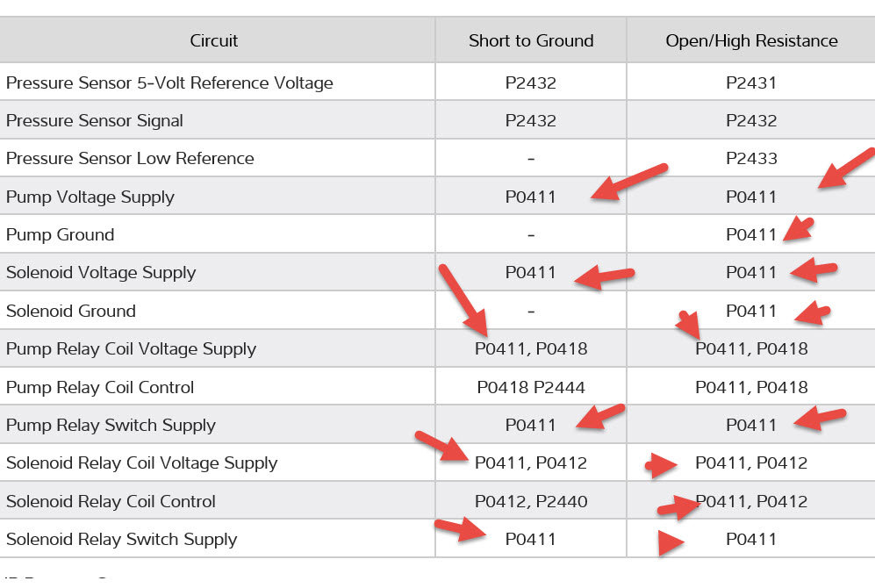Select Solenoid Relay Coil Voltage Supply label
Image resolution: width=875 pixels, height=588 pixels.
click(x=141, y=463)
